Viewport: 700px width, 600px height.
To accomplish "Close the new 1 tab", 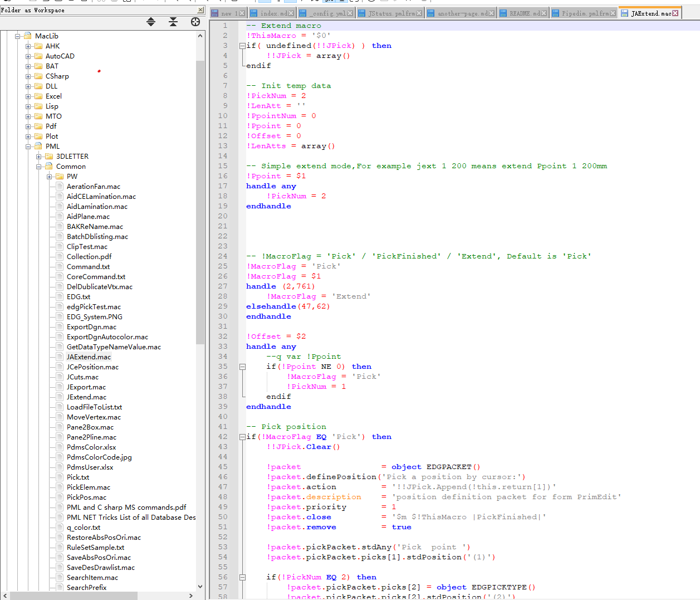I will (x=242, y=13).
